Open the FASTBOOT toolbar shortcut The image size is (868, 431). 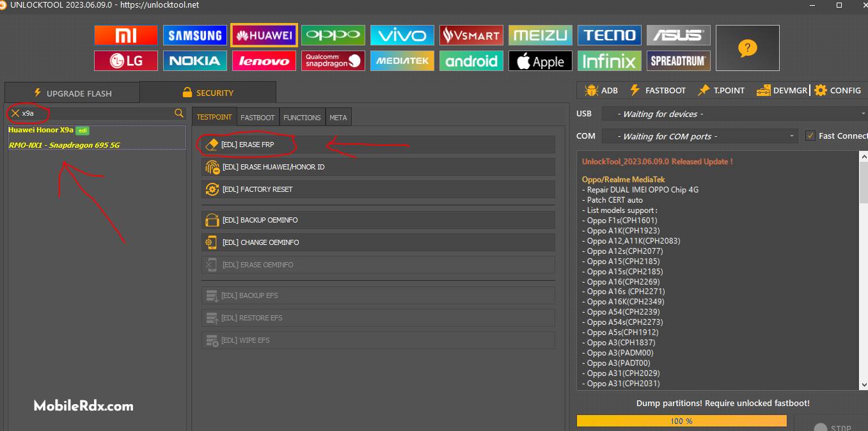[x=658, y=90]
